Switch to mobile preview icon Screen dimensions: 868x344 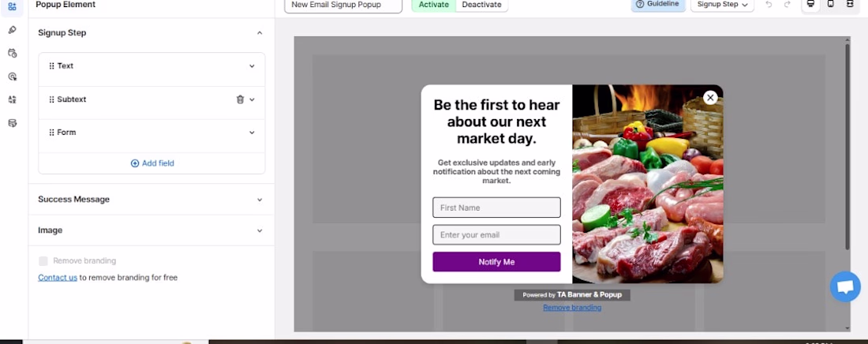tap(830, 5)
